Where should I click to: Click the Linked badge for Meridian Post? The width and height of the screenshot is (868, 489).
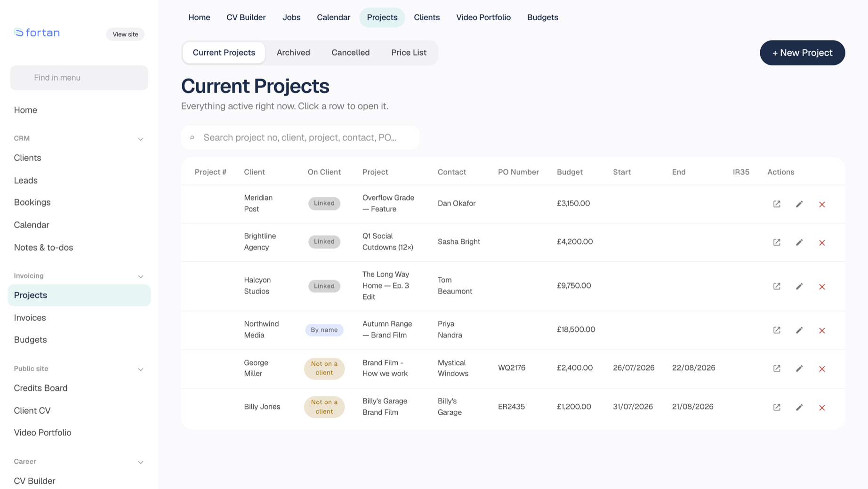click(324, 203)
